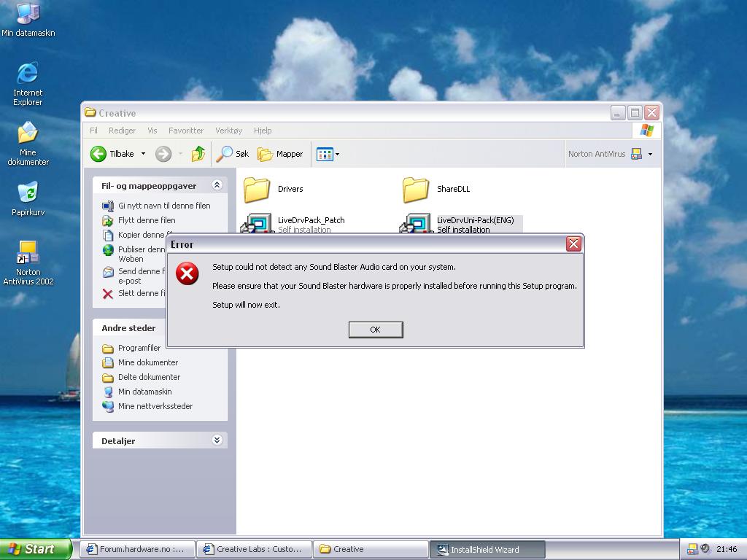Go up one folder level
The image size is (747, 560).
198,154
